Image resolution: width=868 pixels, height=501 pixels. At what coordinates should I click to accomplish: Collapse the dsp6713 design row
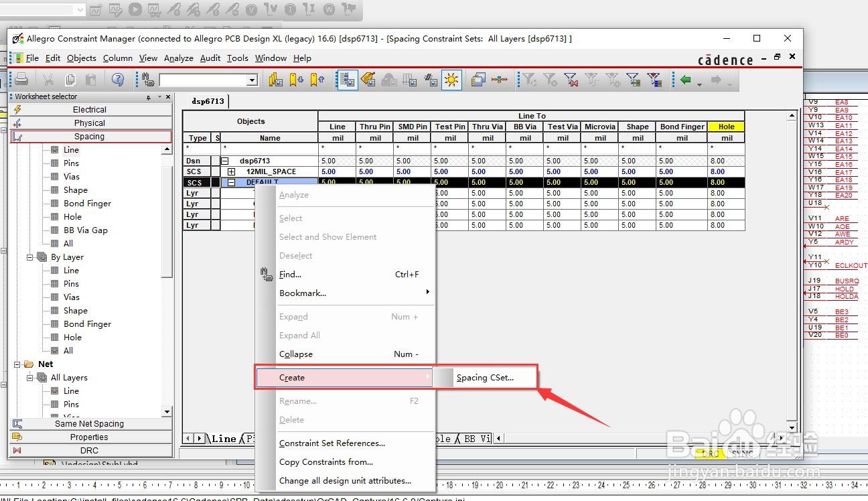[x=225, y=161]
